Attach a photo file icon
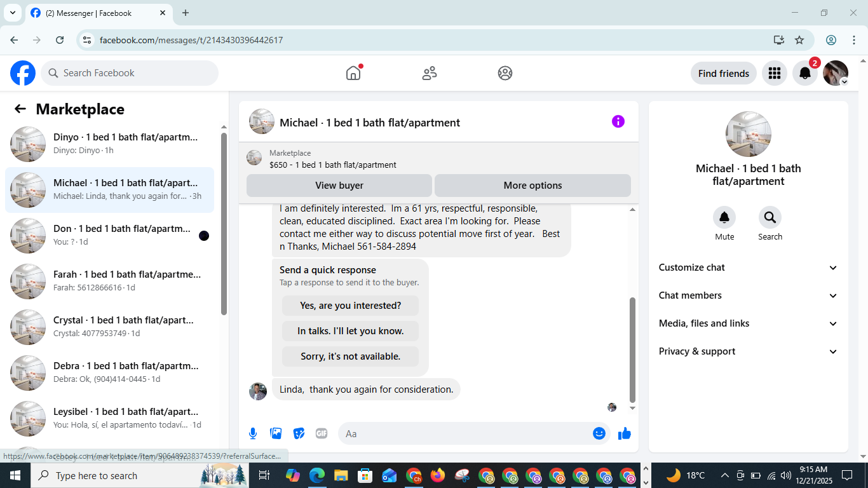Screen dimensions: 868x488 tap(276, 433)
